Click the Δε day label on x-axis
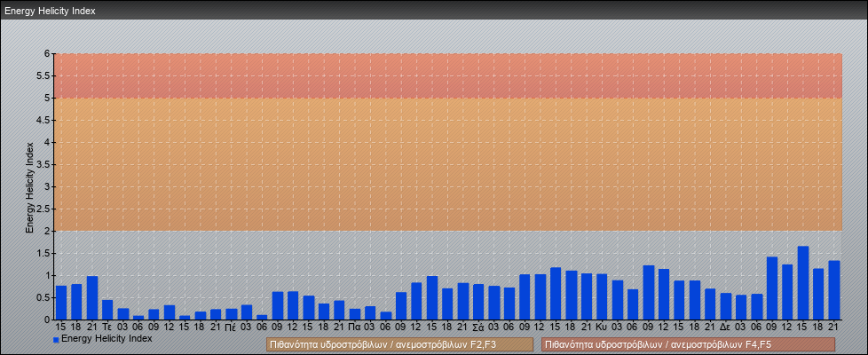Viewport: 868px width, 355px height. (x=726, y=327)
